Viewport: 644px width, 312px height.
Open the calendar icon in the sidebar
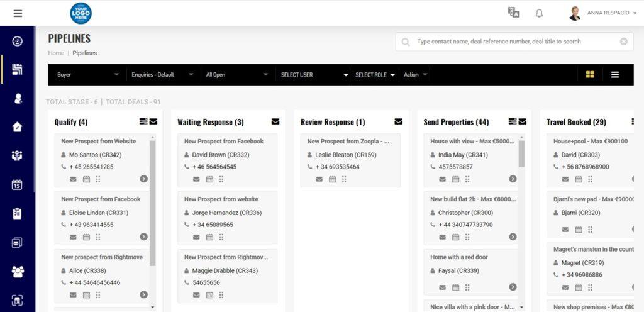pos(18,185)
